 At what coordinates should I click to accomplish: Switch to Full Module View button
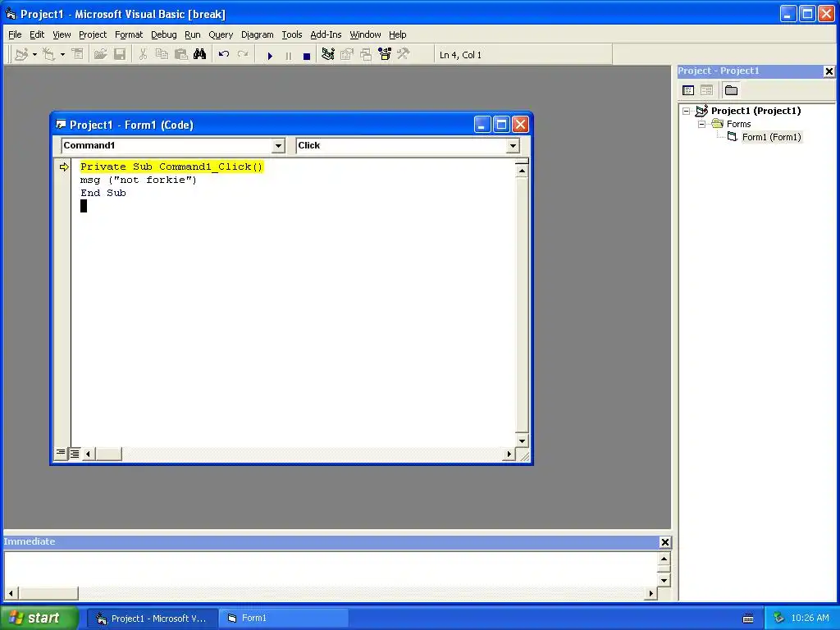(x=75, y=454)
